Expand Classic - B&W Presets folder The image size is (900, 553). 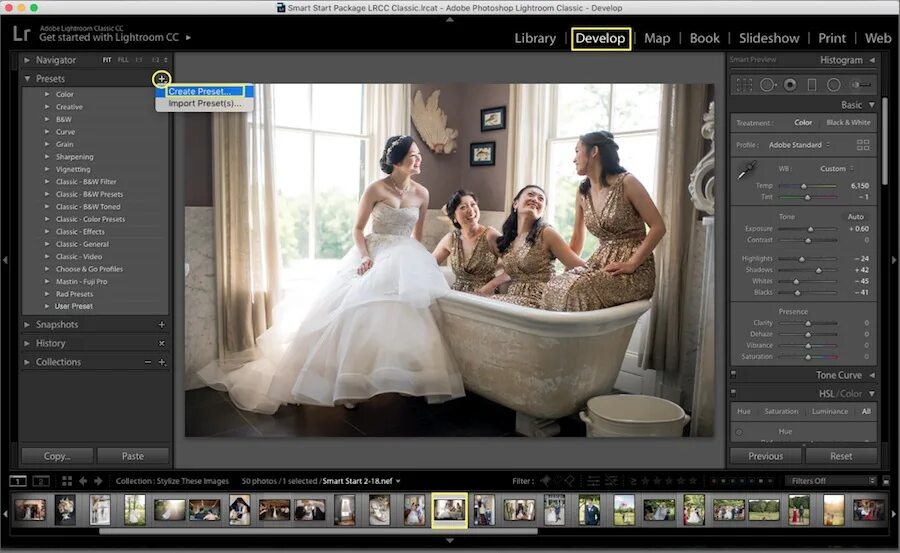pos(47,194)
